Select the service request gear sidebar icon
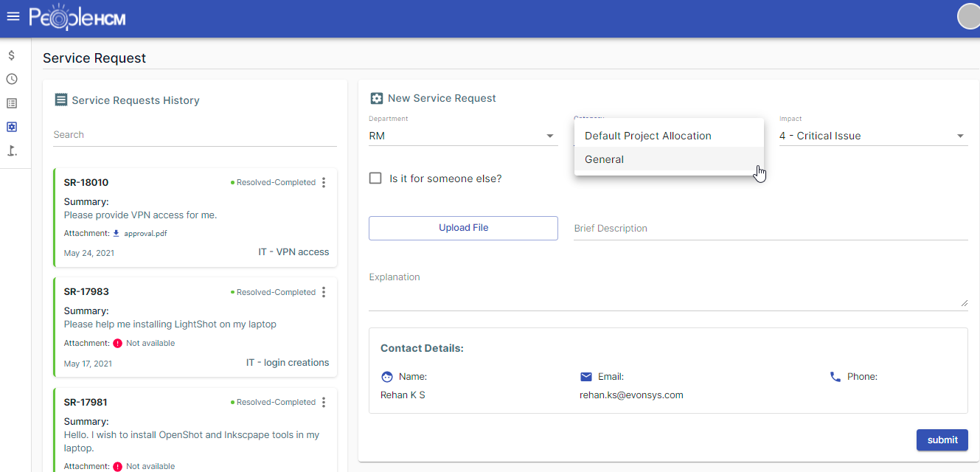This screenshot has width=980, height=472. click(12, 127)
